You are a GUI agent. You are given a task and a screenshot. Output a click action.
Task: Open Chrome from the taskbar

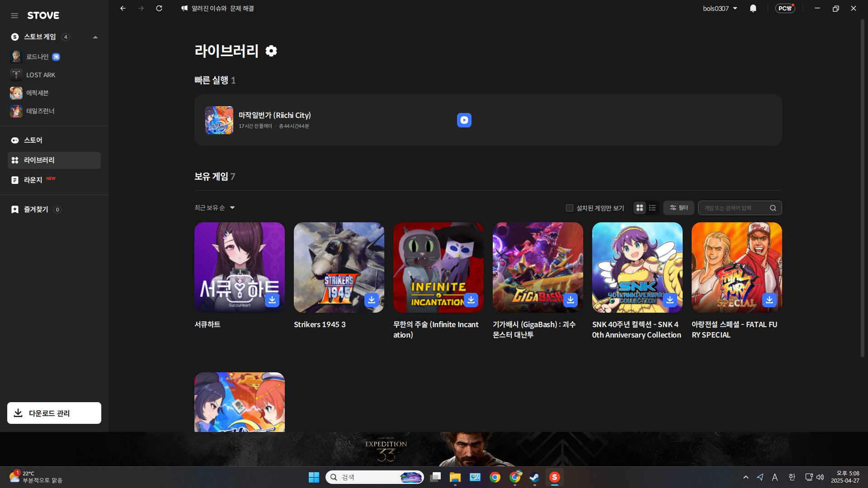(495, 477)
